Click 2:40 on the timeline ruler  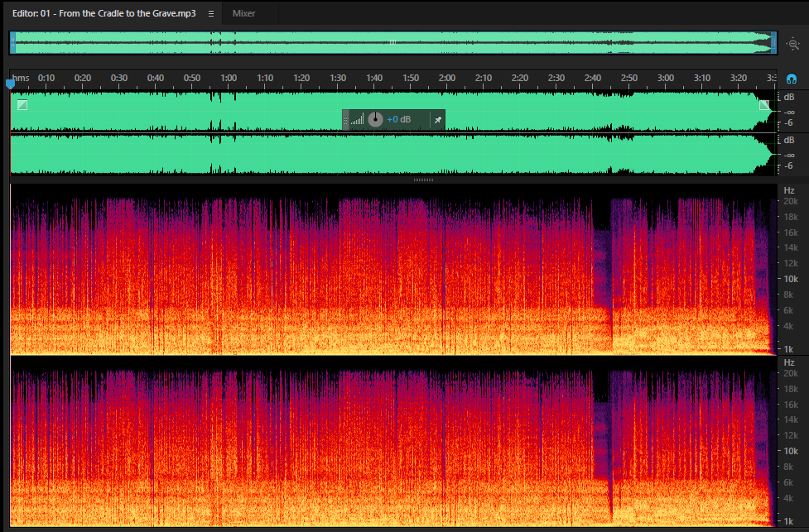593,78
